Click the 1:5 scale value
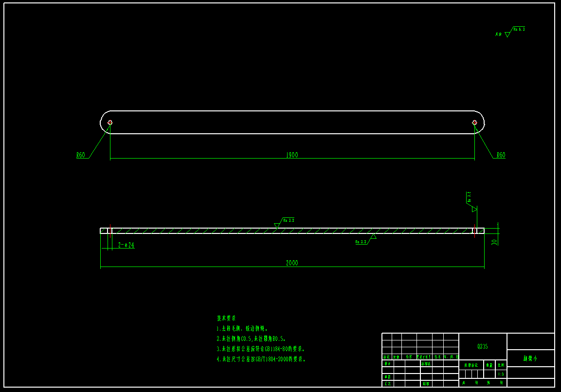 point(501,374)
